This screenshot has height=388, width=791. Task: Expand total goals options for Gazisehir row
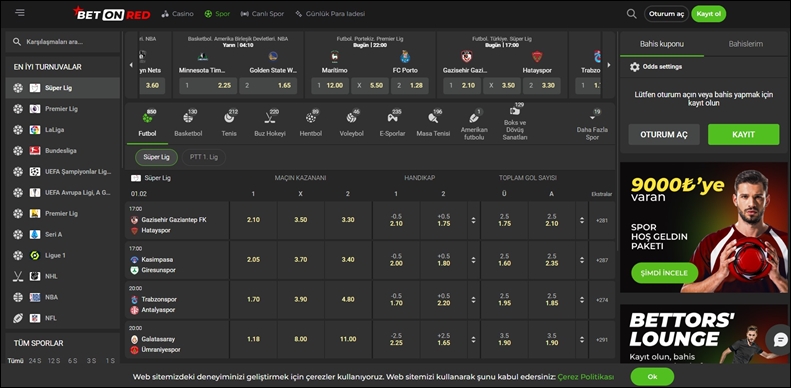pos(582,220)
